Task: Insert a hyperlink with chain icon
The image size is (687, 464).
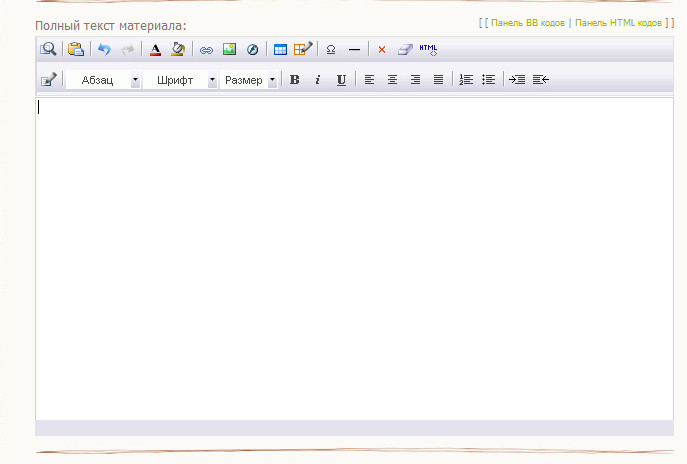Action: point(206,50)
